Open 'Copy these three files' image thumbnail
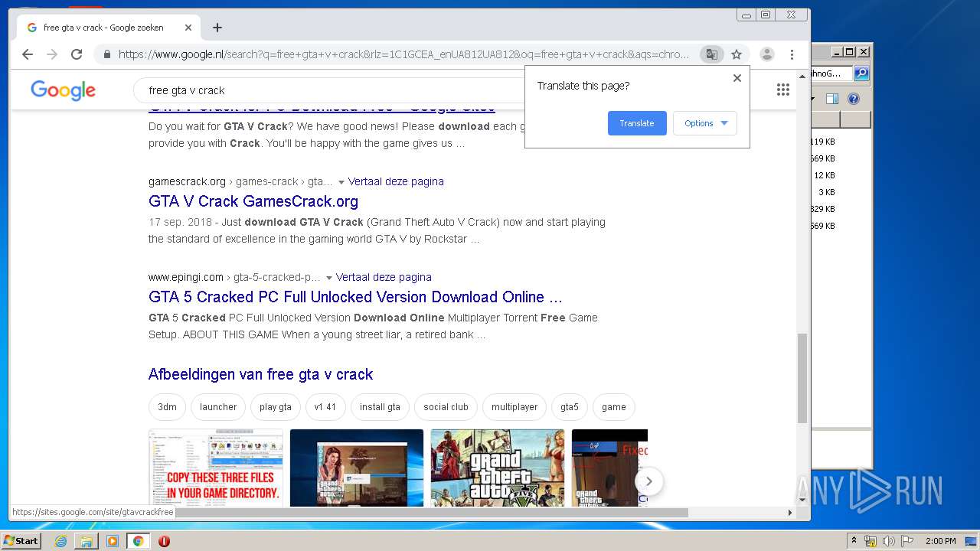Image resolution: width=980 pixels, height=551 pixels. click(216, 468)
